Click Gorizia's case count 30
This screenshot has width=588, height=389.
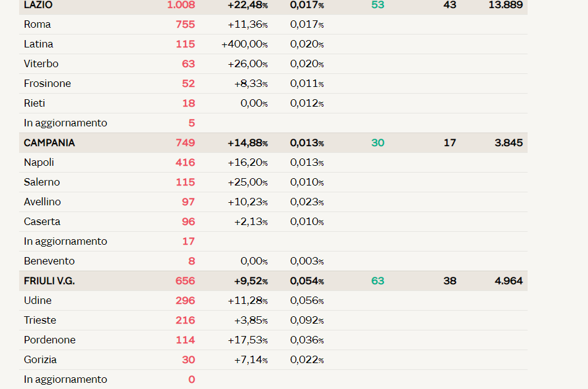[x=188, y=360]
